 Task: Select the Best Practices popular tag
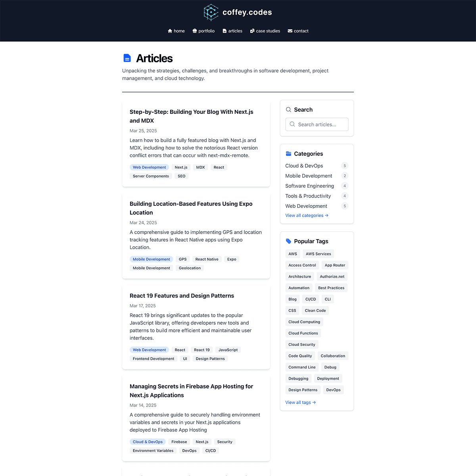pos(331,288)
